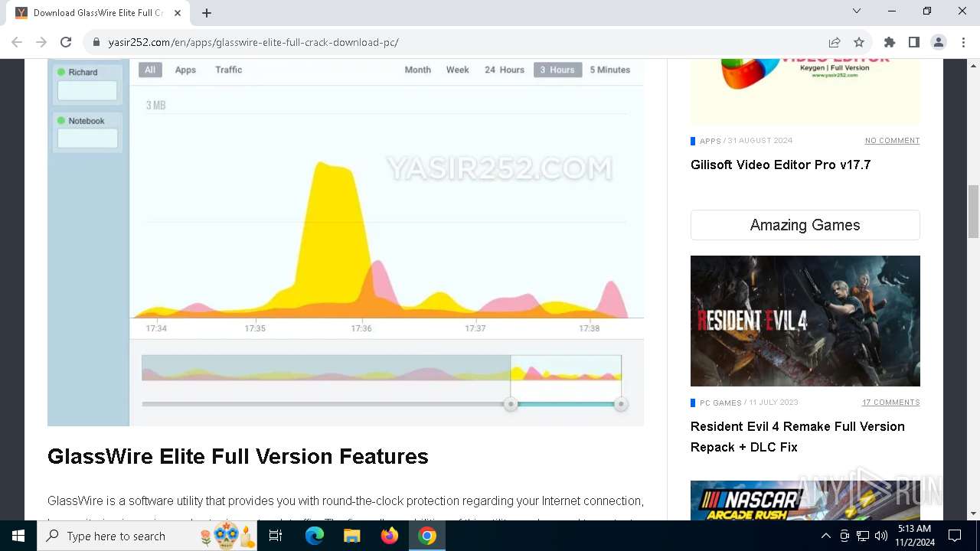Open the tab search chevron

857,11
